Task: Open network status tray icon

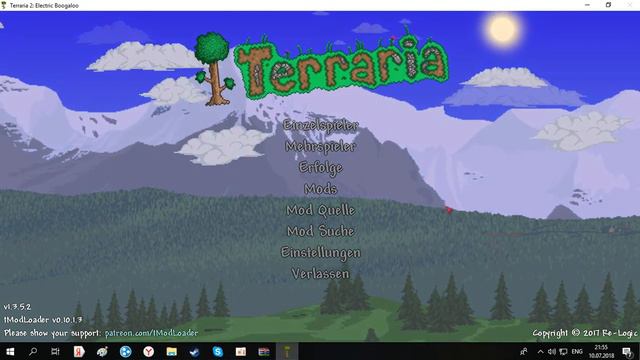Action: tap(563, 351)
